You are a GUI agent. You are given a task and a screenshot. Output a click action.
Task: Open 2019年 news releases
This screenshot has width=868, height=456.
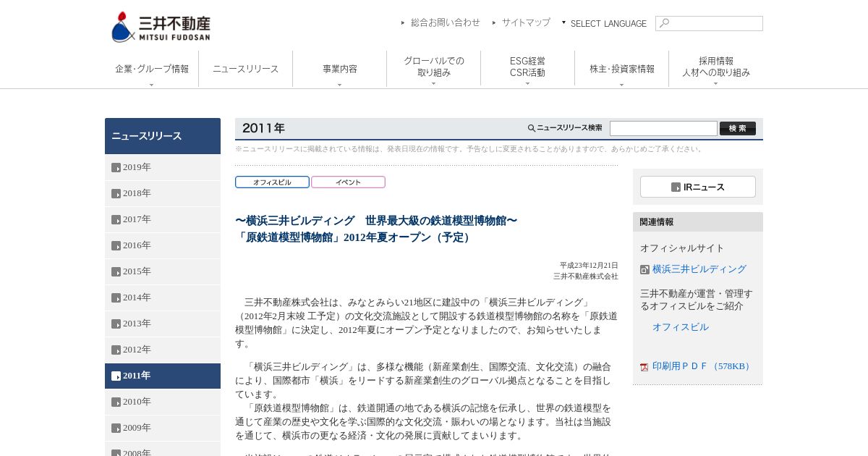[x=163, y=167]
